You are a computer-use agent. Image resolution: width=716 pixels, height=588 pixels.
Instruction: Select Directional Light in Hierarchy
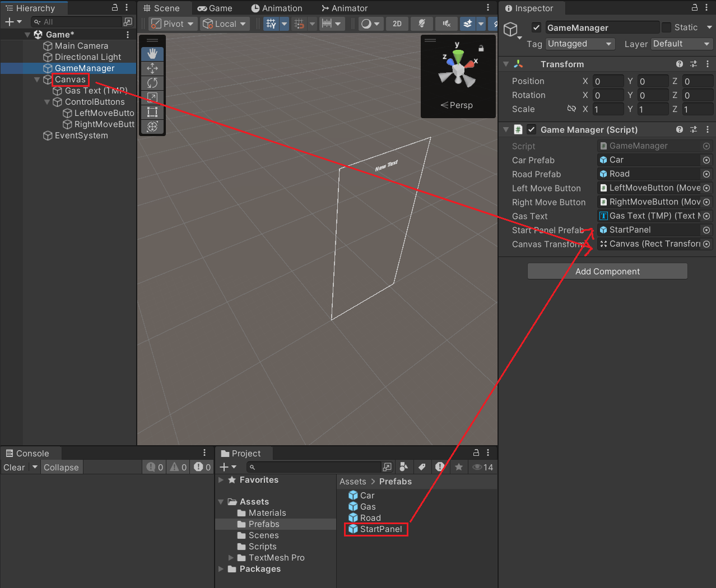tap(88, 57)
